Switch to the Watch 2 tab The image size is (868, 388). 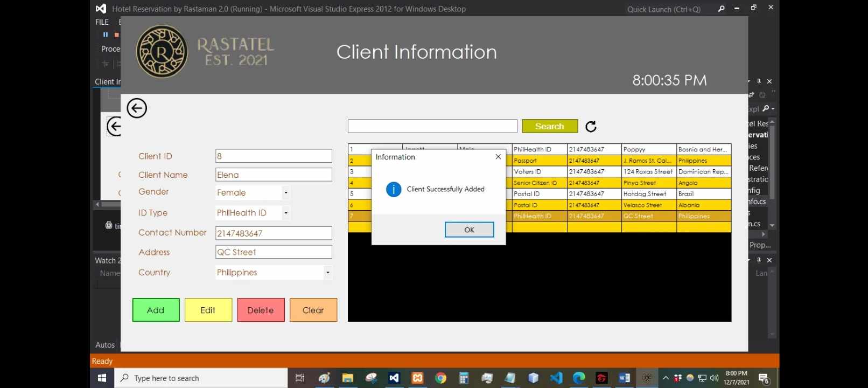click(108, 261)
